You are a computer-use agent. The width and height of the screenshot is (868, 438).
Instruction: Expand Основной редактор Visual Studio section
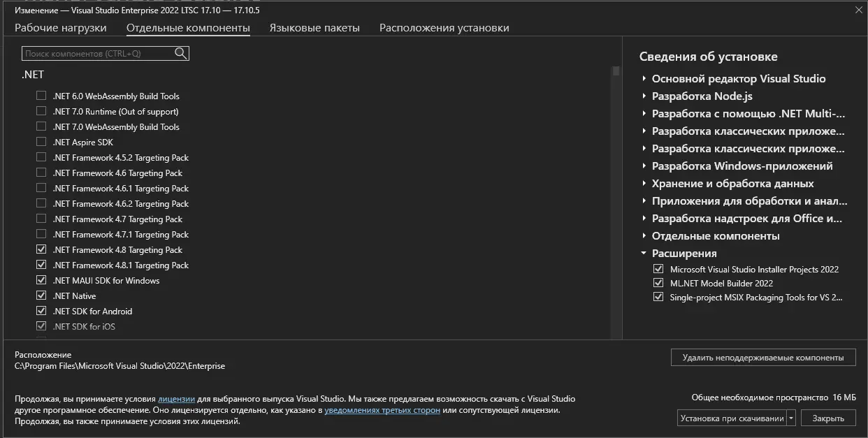click(x=644, y=79)
